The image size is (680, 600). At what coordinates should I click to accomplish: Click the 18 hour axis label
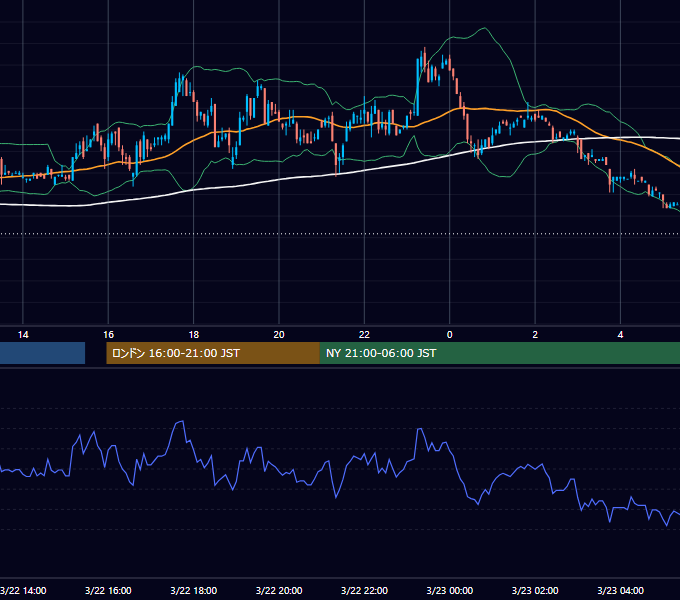[194, 335]
